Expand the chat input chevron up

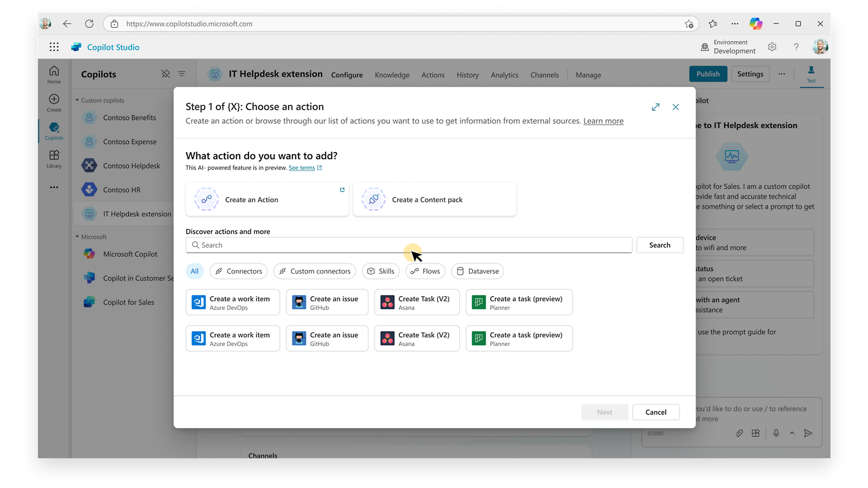point(792,433)
